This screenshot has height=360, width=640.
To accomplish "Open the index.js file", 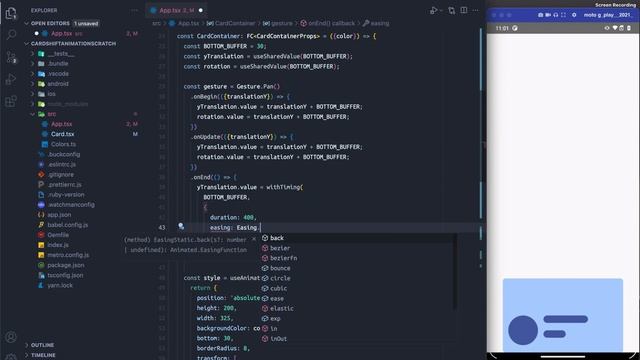I will pos(58,245).
